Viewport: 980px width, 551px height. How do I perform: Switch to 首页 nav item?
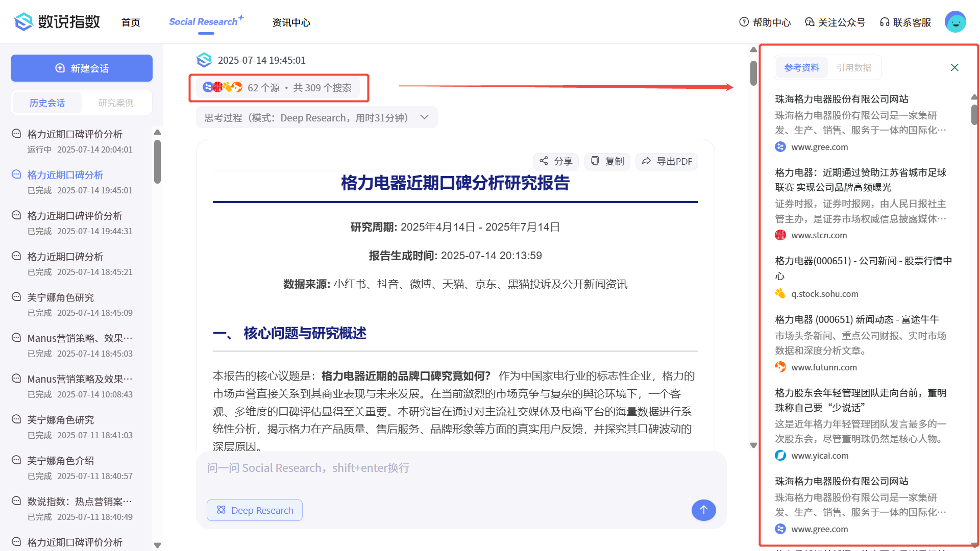coord(131,22)
